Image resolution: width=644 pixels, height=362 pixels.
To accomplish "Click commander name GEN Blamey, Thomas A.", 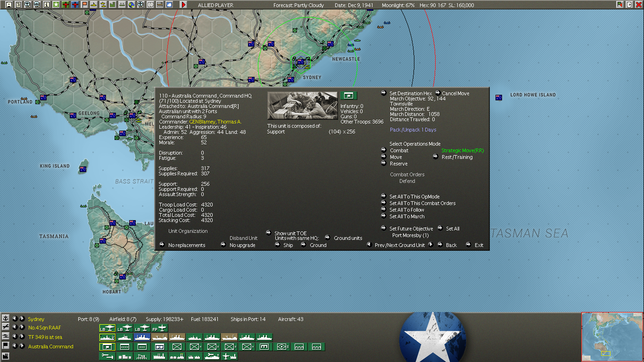I will 215,122.
